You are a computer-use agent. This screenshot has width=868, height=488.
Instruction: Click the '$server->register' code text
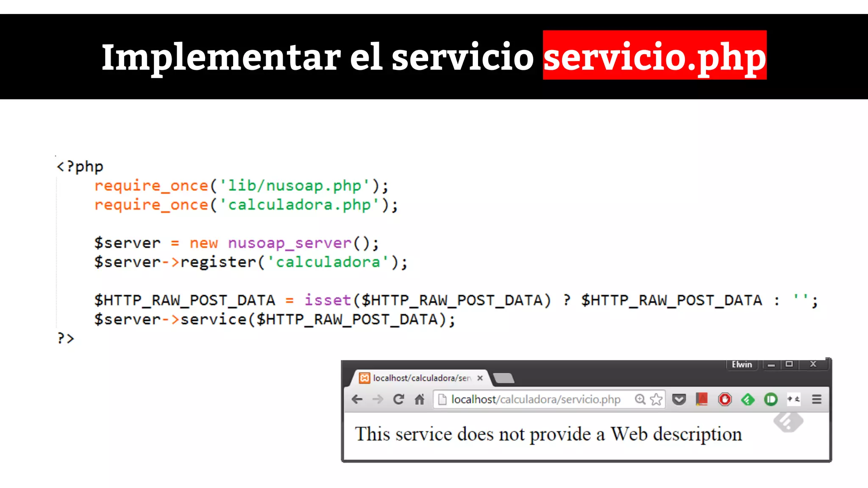pos(175,262)
